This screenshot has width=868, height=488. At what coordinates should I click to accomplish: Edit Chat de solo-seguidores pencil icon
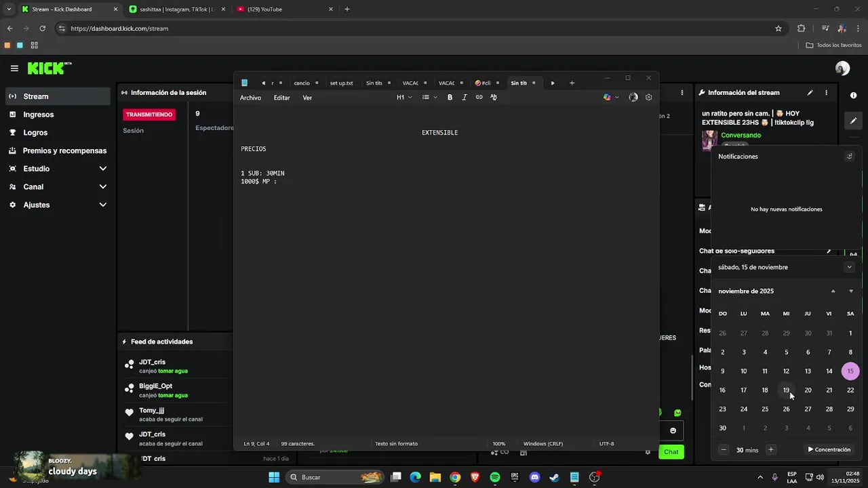coord(828,251)
